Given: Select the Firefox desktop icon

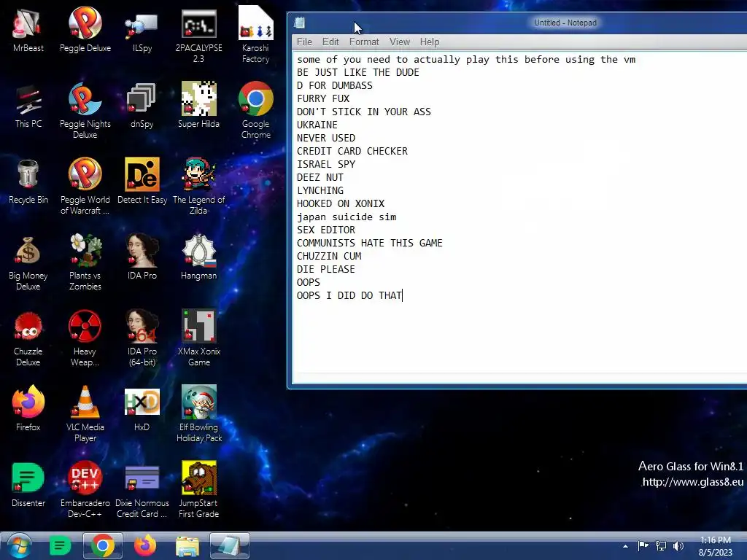Looking at the screenshot, I should pos(28,408).
